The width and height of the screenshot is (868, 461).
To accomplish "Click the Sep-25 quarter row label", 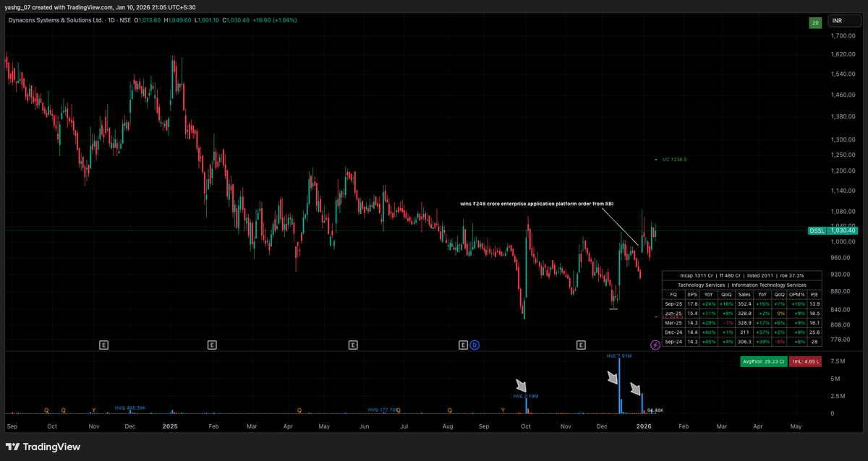I will click(673, 304).
